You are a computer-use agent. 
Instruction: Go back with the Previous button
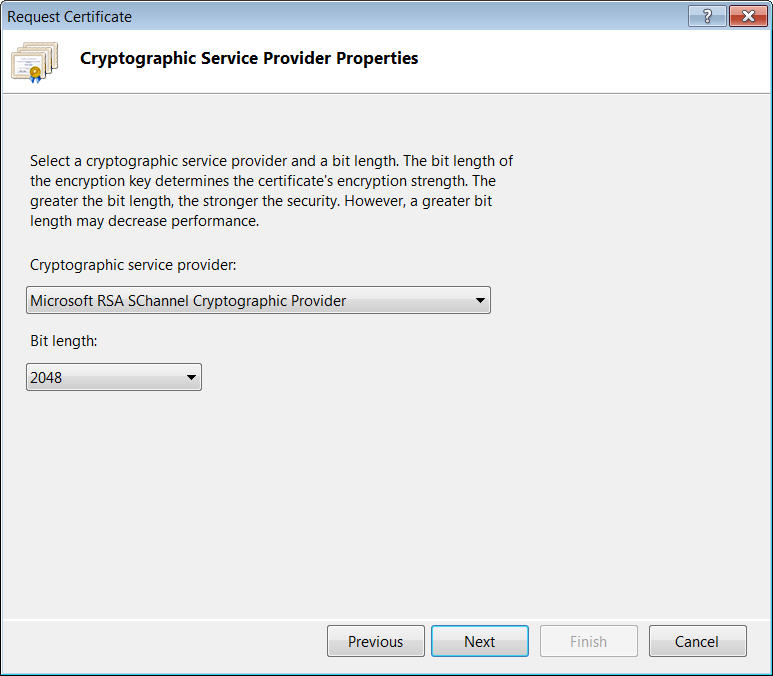click(375, 642)
